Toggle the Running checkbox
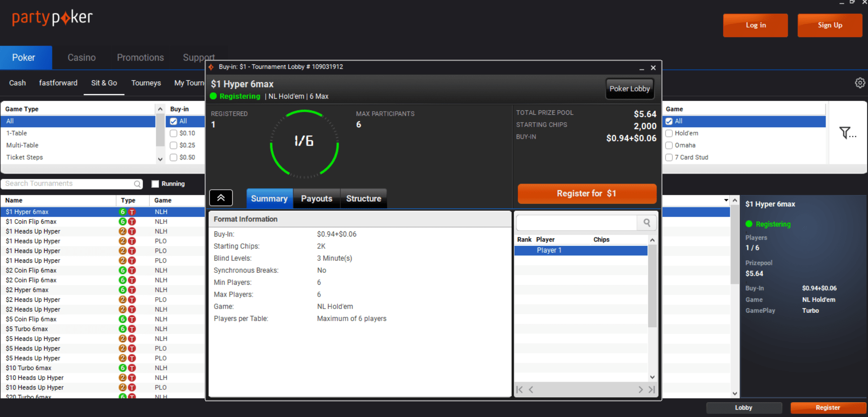The width and height of the screenshot is (868, 417). click(x=155, y=184)
